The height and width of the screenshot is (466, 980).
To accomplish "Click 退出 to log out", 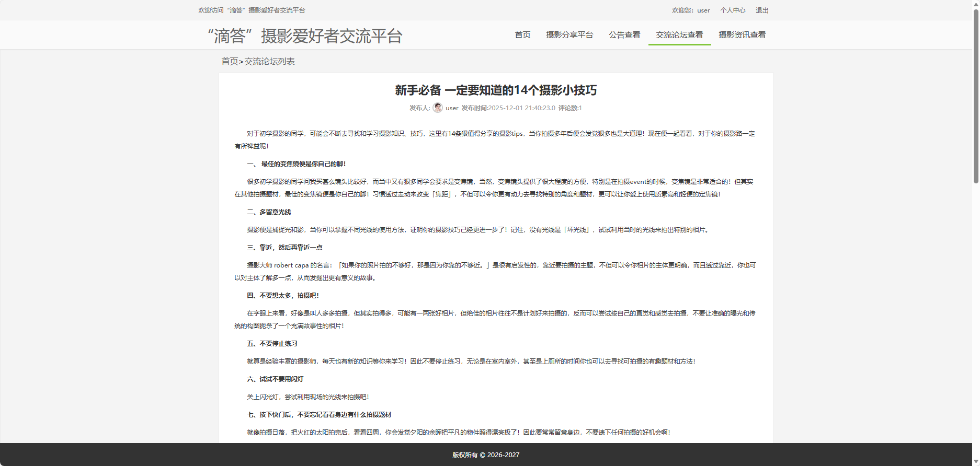I will coord(762,10).
